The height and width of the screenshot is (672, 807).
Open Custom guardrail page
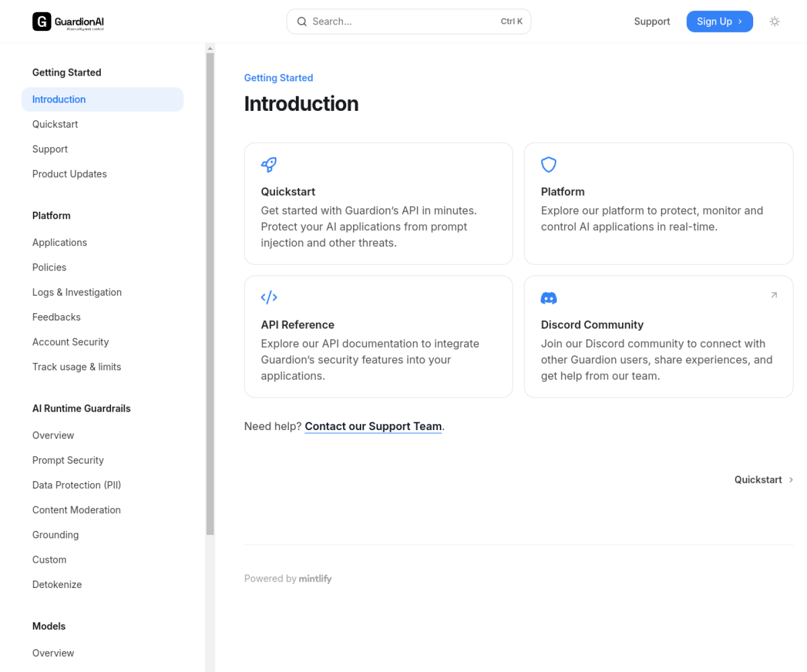[x=103, y=559]
